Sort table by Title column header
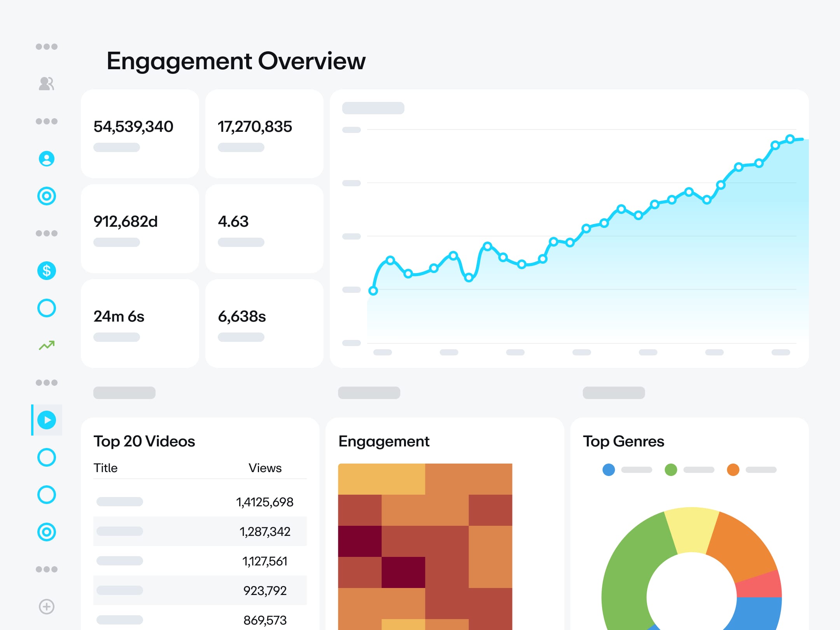840x630 pixels. point(105,468)
